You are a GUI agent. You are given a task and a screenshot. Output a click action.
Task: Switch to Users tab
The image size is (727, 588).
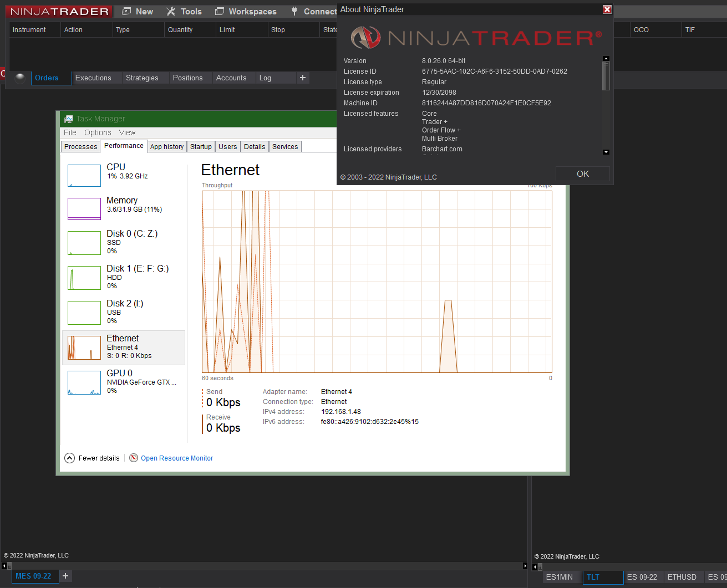(227, 146)
